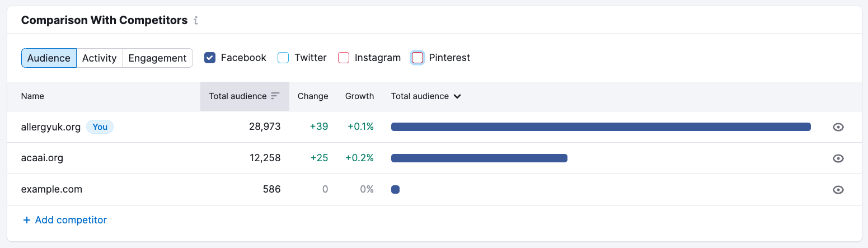Click the Change column header

tap(313, 96)
